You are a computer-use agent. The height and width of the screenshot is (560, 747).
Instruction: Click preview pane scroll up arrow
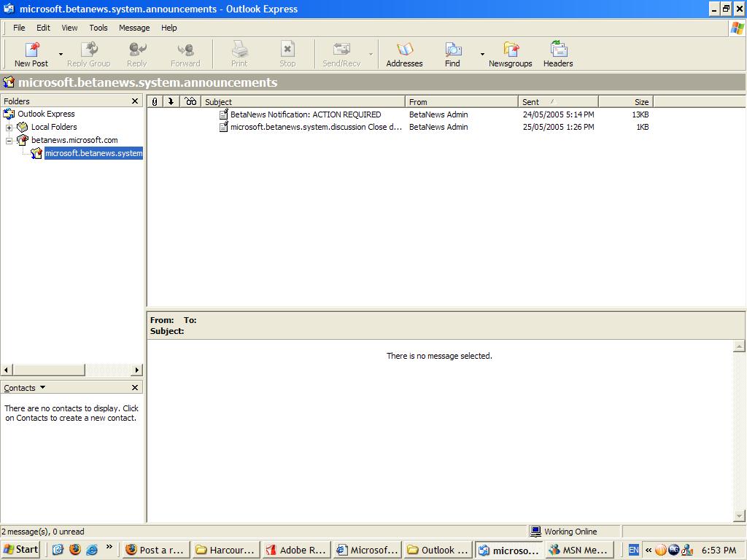coord(739,346)
